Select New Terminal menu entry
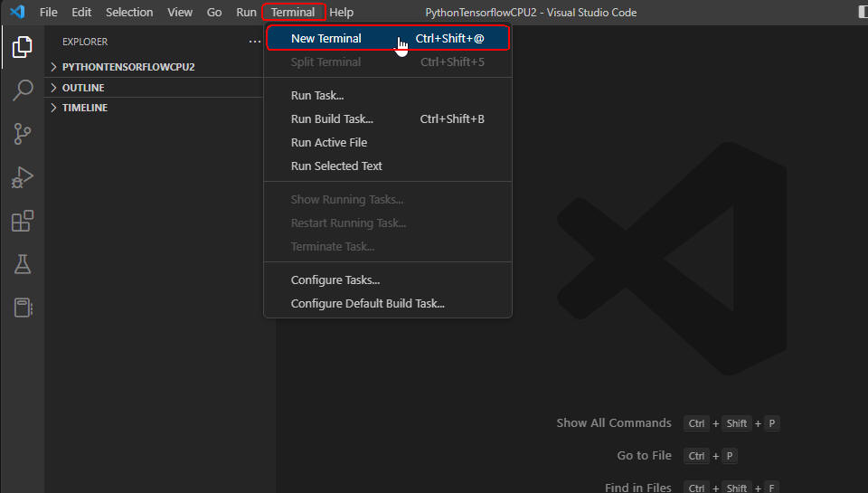Image resolution: width=868 pixels, height=493 pixels. (x=388, y=38)
